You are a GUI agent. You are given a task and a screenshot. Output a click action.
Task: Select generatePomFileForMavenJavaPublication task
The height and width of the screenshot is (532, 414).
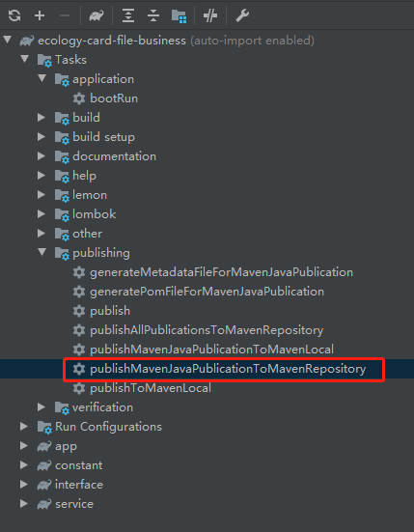pyautogui.click(x=207, y=292)
